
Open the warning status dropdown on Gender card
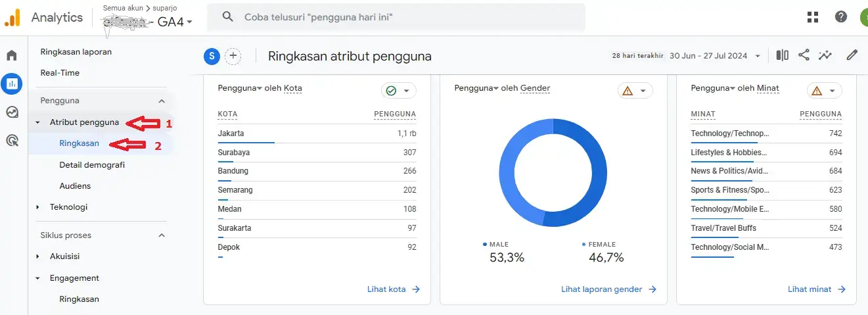(635, 91)
